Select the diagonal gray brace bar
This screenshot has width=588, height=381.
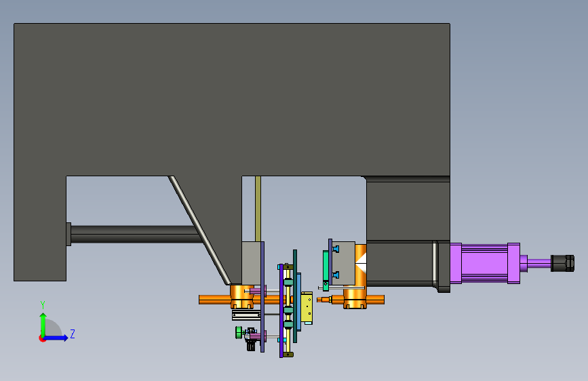tap(199, 230)
